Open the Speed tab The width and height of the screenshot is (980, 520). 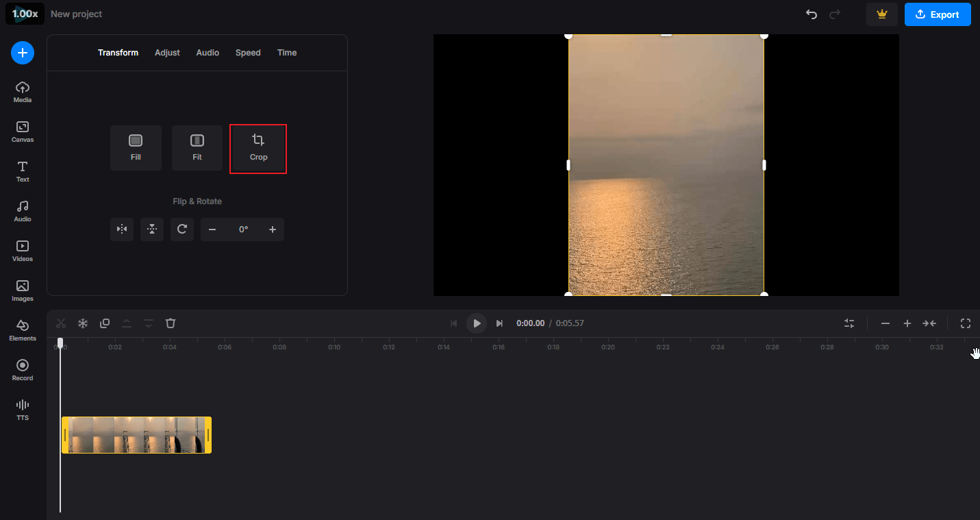point(248,53)
